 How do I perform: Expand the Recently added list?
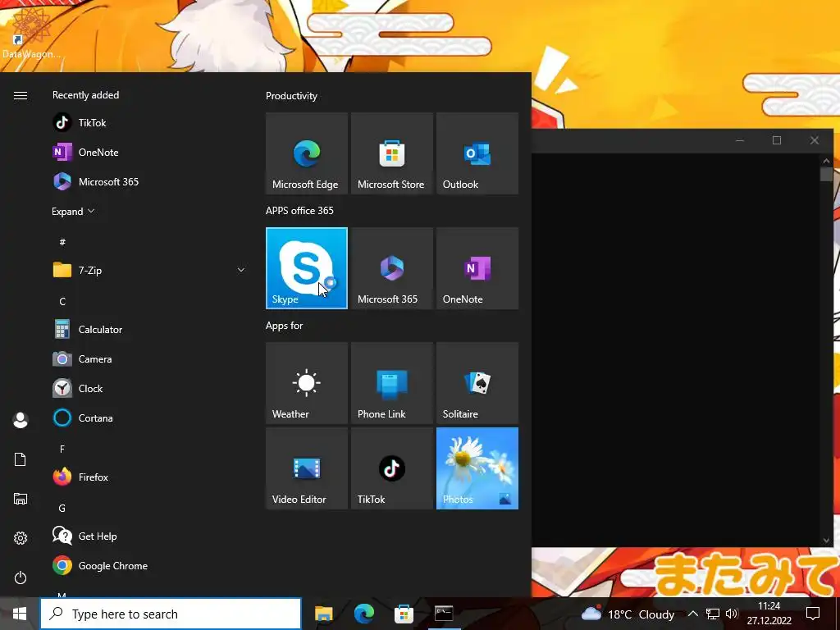(73, 211)
